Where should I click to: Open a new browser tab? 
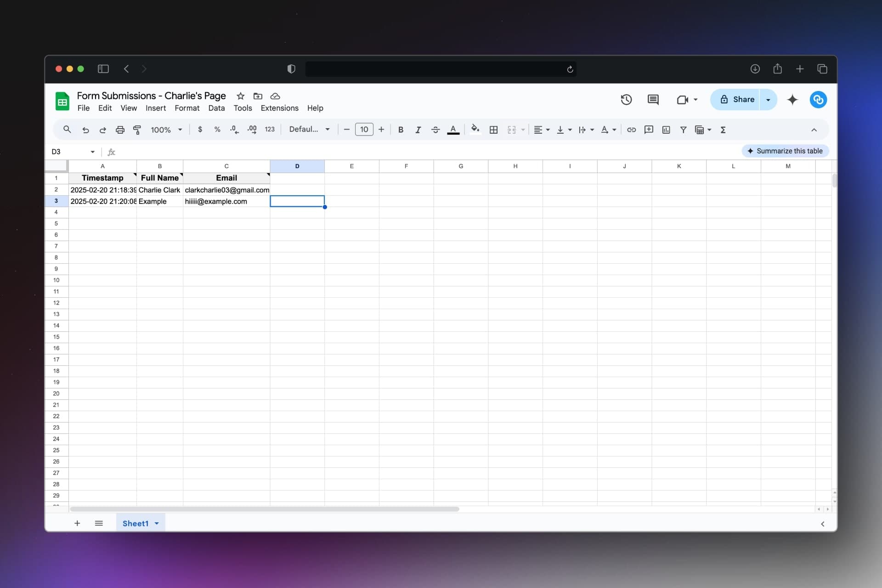[x=800, y=69]
